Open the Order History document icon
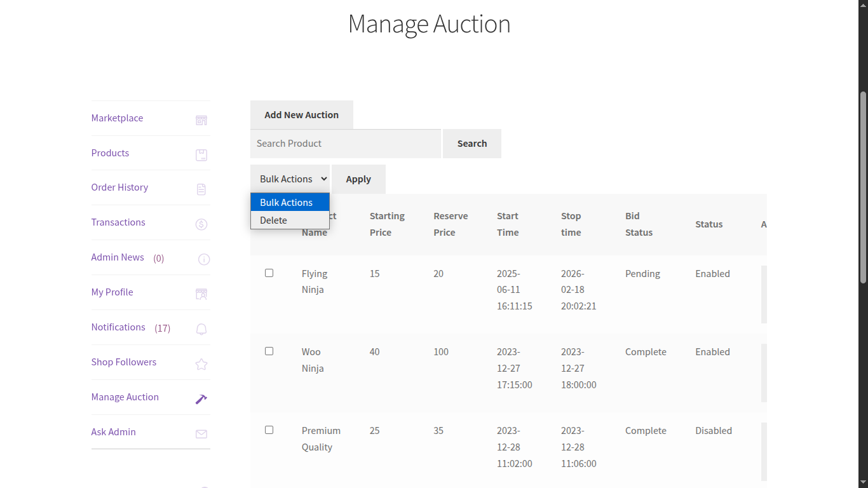The width and height of the screenshot is (868, 488). pyautogui.click(x=201, y=189)
